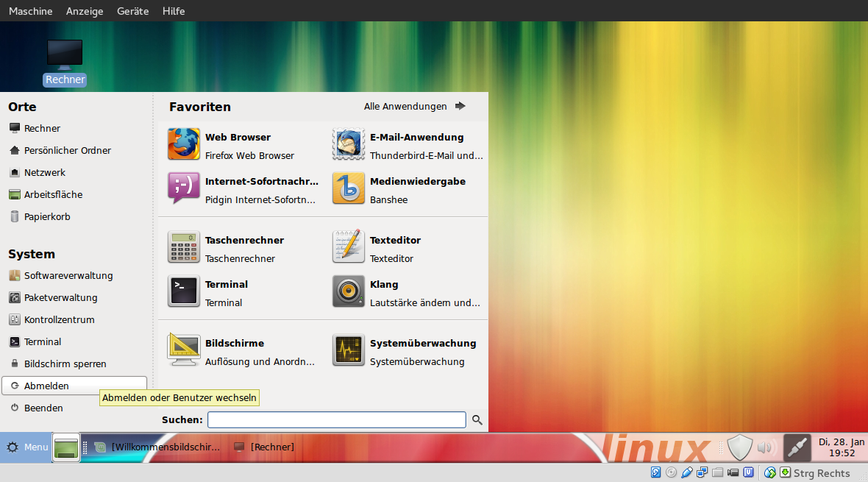
Task: Open Kontrollzentrum system entry
Action: (75, 319)
